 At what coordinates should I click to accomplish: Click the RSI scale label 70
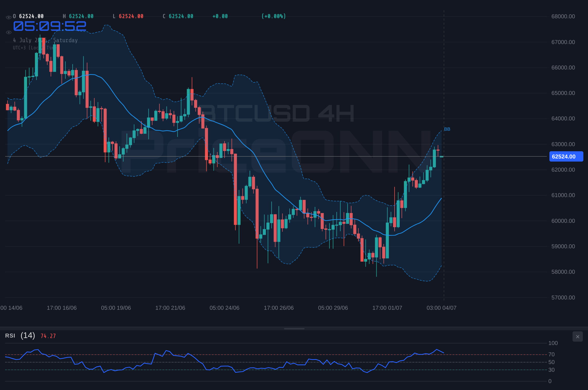(551, 354)
